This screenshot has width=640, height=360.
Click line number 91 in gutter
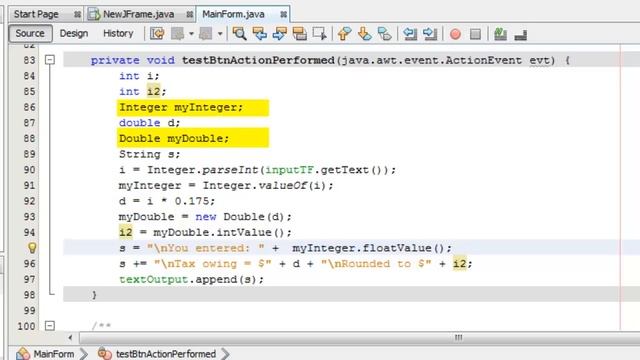(x=29, y=185)
